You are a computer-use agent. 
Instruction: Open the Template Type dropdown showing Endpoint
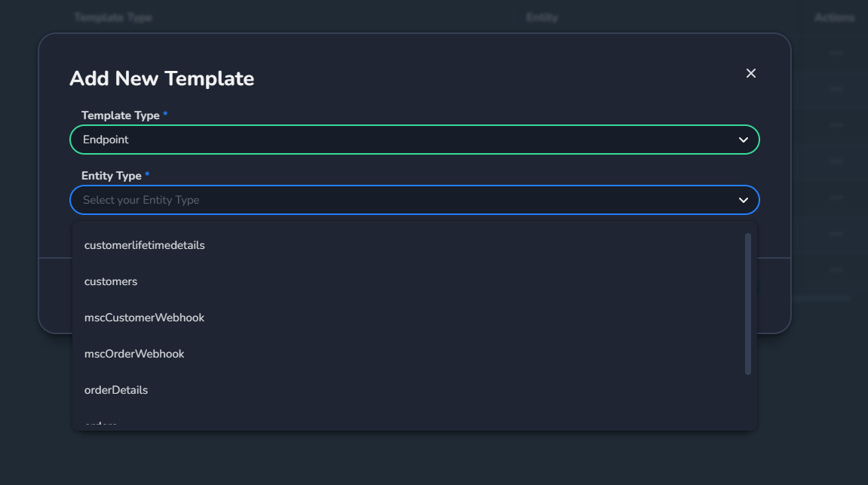(415, 140)
